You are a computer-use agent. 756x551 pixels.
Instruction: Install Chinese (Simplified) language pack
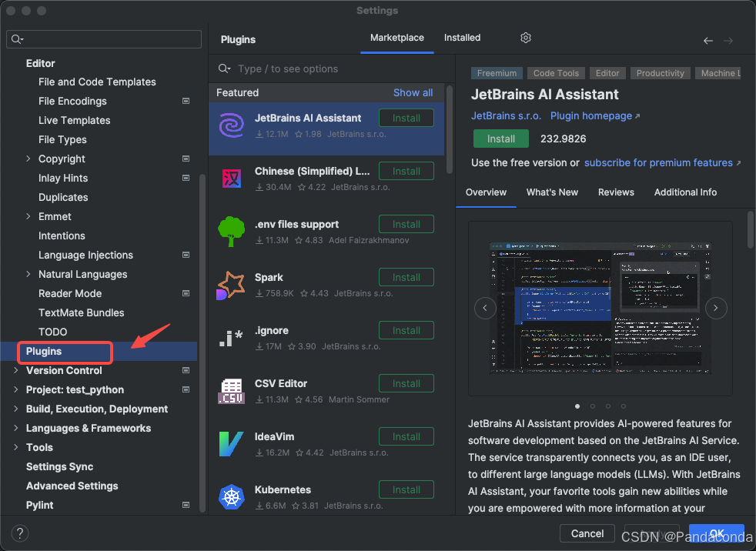click(x=406, y=171)
